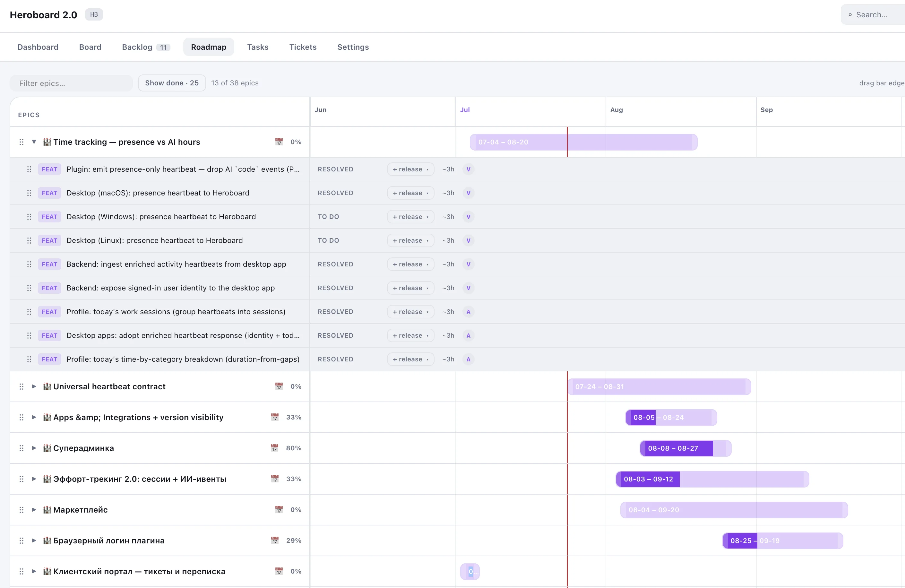905x588 pixels.
Task: Open the Backlog tab
Action: [146, 47]
